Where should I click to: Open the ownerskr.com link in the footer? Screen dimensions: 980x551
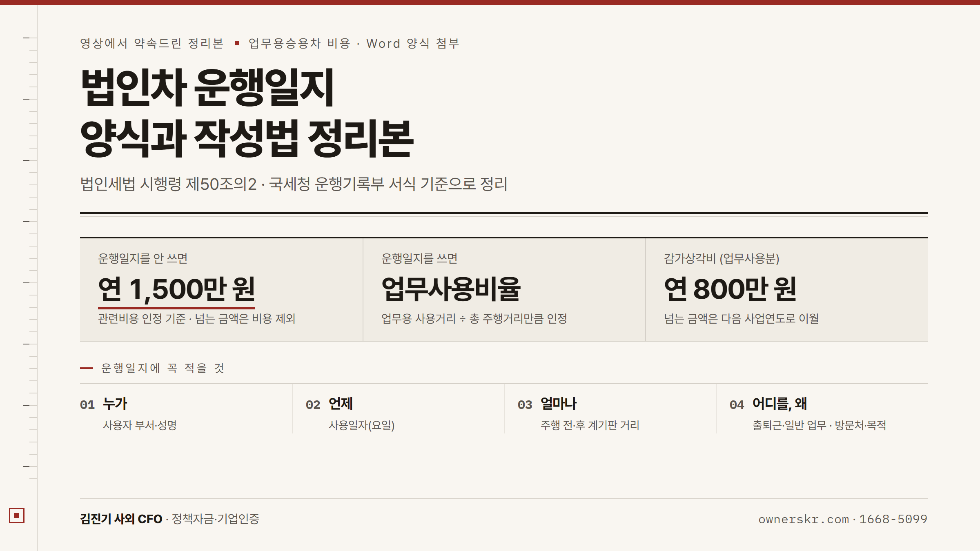click(803, 520)
